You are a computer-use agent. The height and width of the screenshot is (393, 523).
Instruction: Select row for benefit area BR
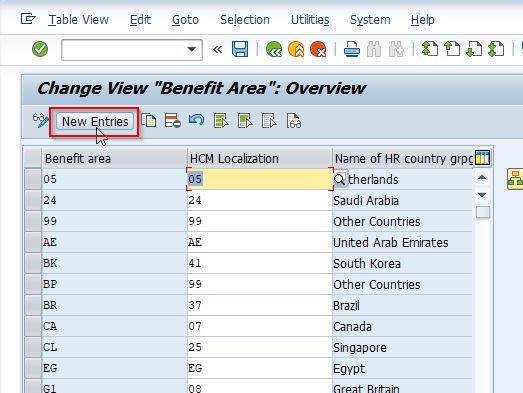(x=33, y=305)
